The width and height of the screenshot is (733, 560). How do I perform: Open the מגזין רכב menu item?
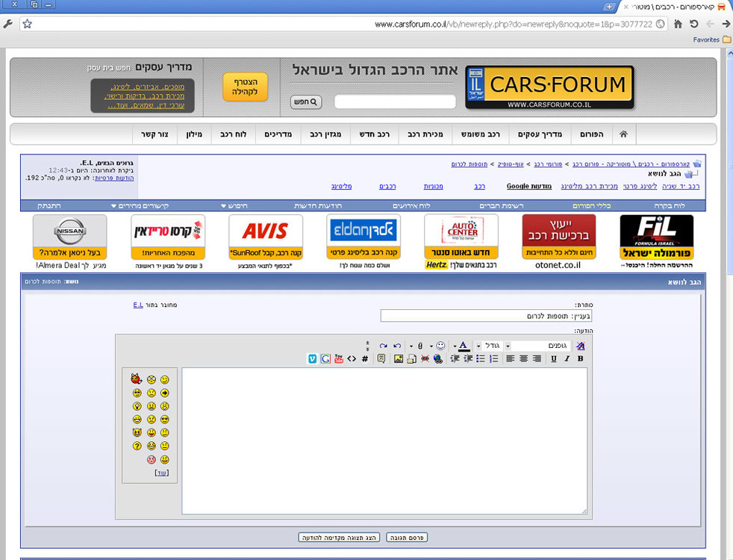point(325,134)
